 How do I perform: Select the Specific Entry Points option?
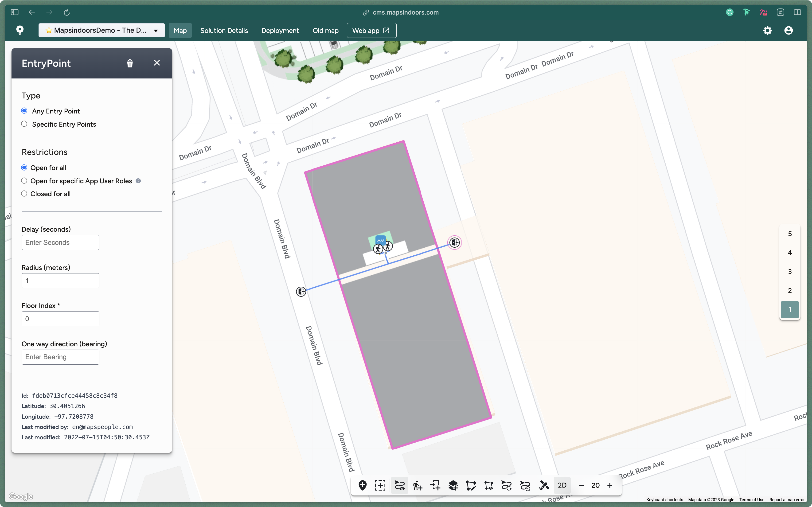coord(24,124)
